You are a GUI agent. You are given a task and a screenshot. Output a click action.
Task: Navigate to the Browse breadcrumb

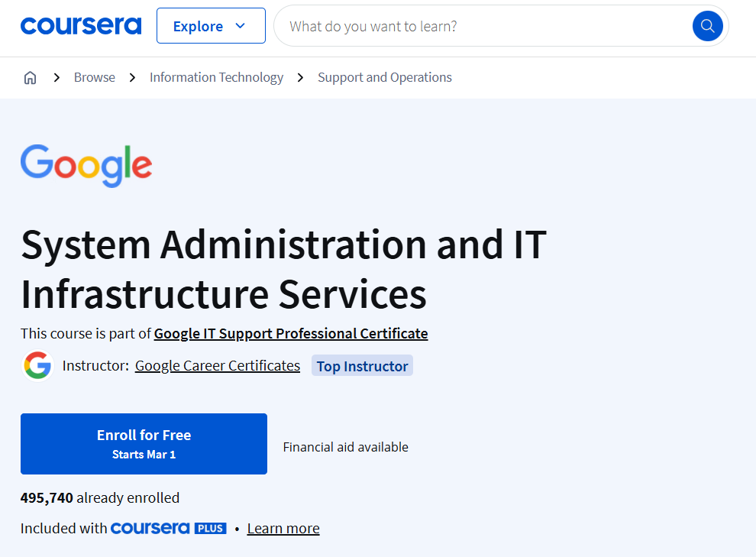click(x=94, y=77)
